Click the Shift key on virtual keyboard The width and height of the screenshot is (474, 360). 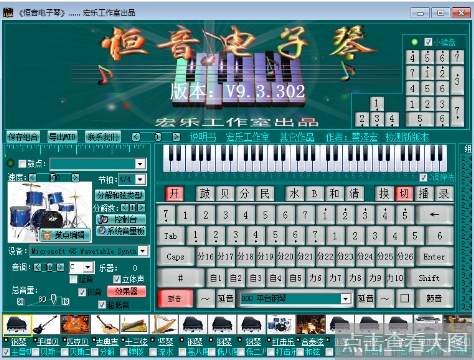point(429,278)
